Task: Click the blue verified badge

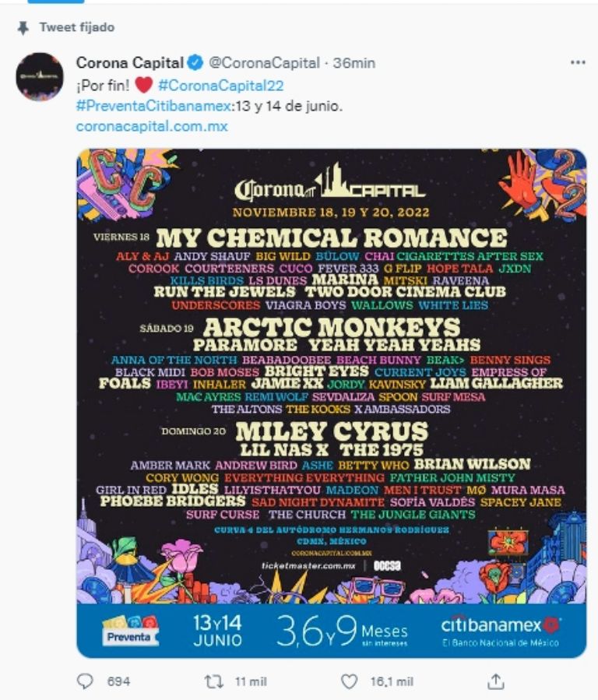Action: tap(196, 63)
